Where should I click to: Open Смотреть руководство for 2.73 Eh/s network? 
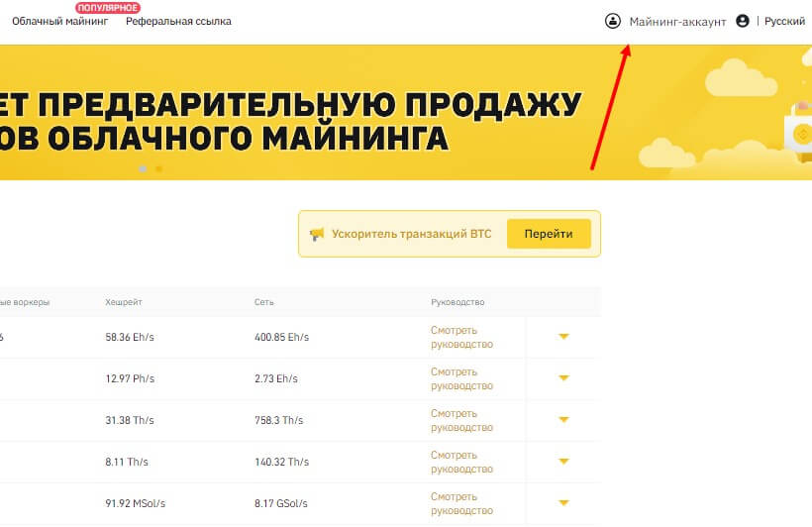[461, 378]
